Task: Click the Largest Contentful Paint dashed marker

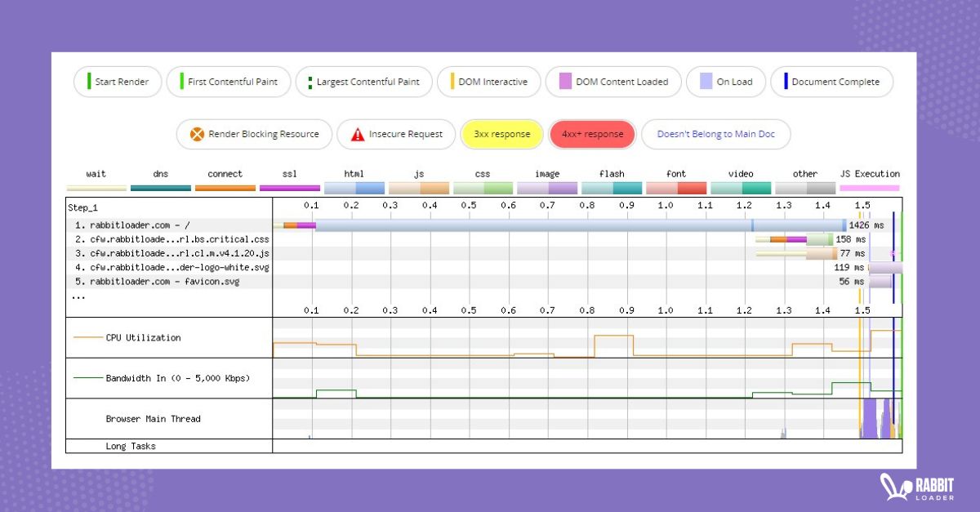Action: click(x=310, y=82)
